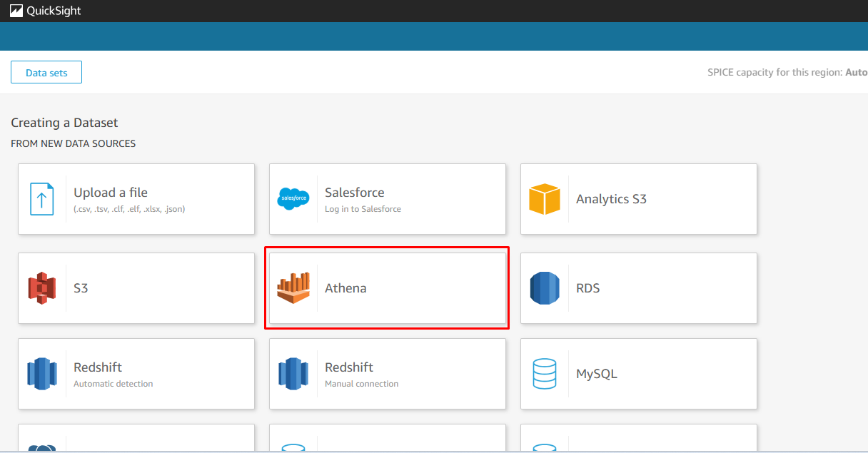The height and width of the screenshot is (453, 868).
Task: Click the blue RDS database icon
Action: [544, 288]
